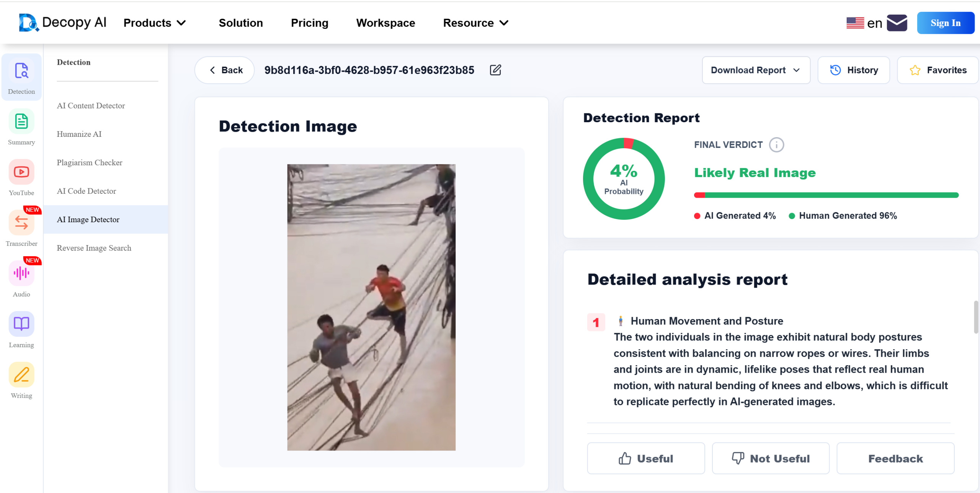Image resolution: width=980 pixels, height=493 pixels.
Task: Open the Detection sidebar icon
Action: [21, 78]
